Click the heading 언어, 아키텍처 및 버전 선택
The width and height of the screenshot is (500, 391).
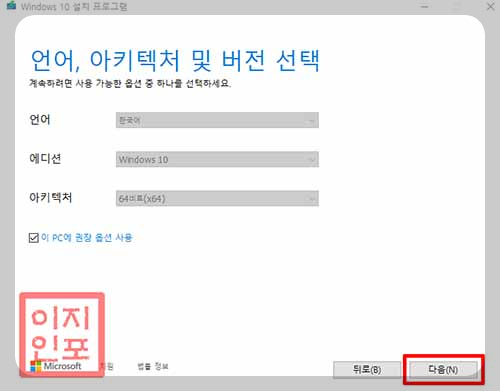[x=175, y=60]
